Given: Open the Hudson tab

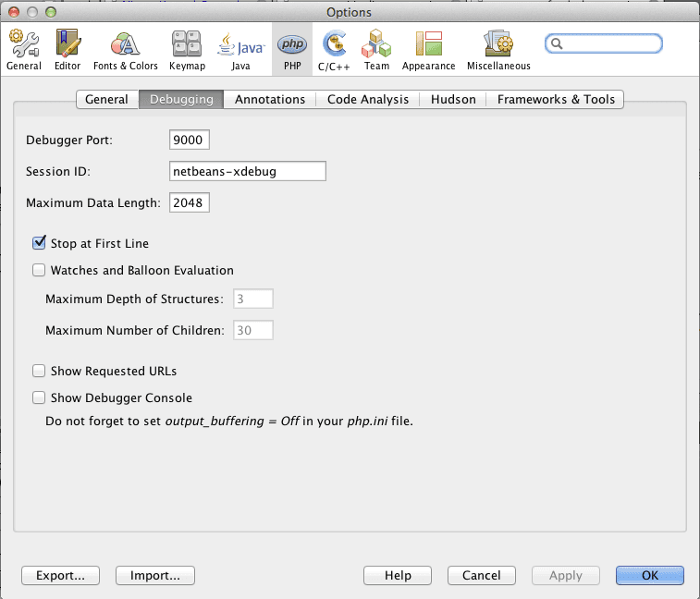Looking at the screenshot, I should pos(453,99).
